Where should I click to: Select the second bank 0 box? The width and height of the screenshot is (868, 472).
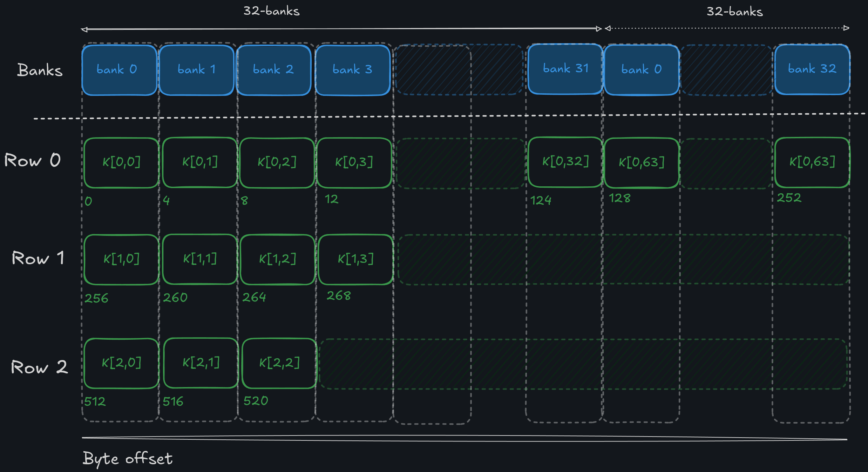(642, 70)
